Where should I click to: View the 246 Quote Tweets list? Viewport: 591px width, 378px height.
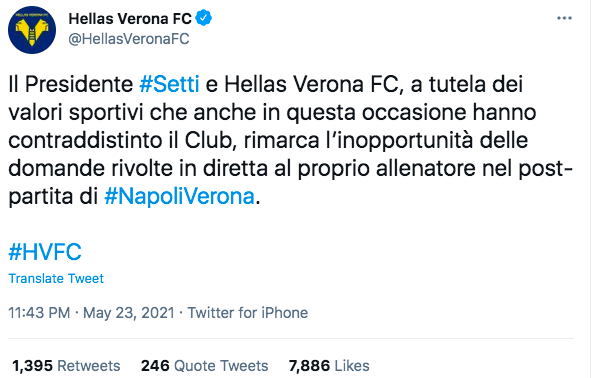(x=204, y=366)
